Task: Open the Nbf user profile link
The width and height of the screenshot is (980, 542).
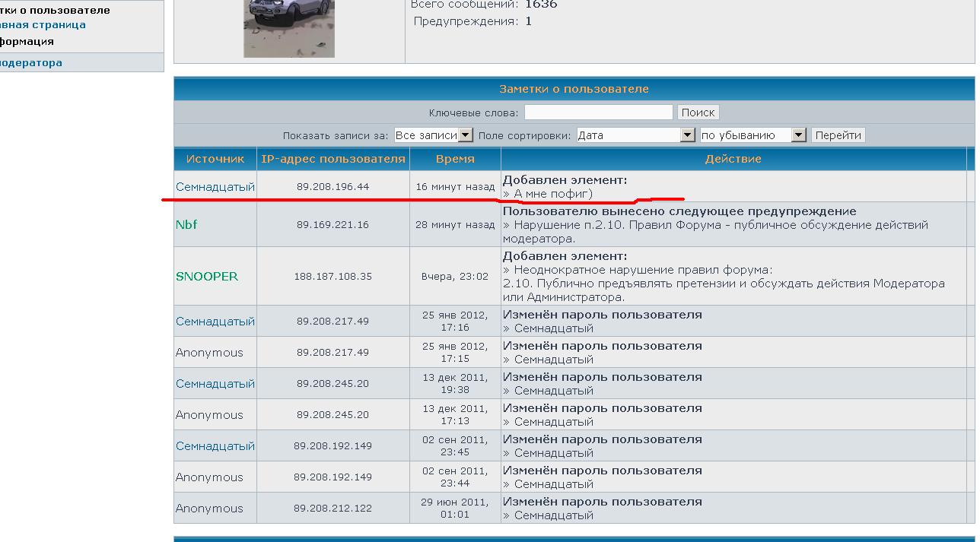Action: pos(186,225)
